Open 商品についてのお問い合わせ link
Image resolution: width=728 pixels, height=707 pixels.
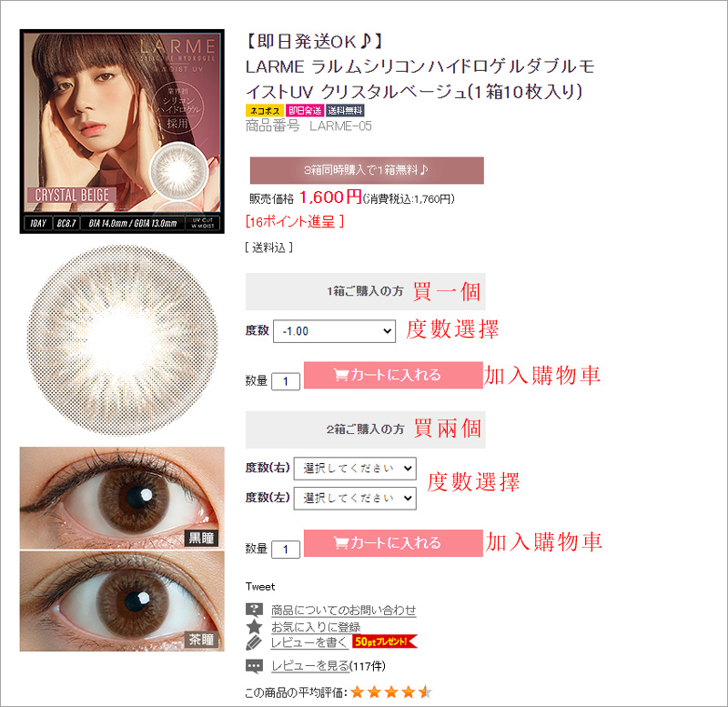pos(344,610)
